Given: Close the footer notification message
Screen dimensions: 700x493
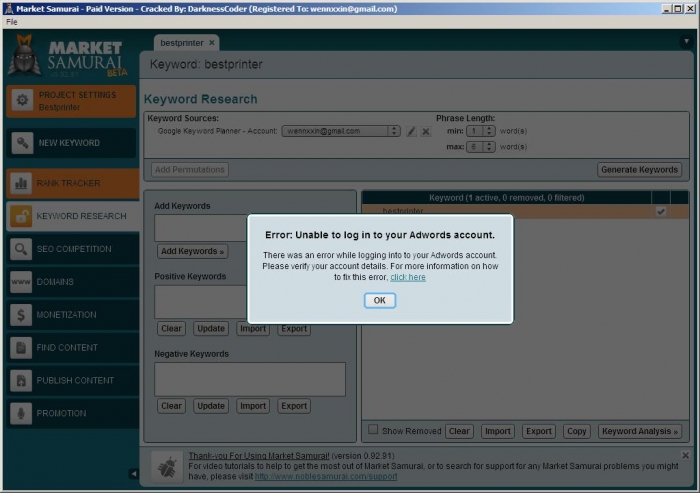Looking at the screenshot, I should [685, 455].
